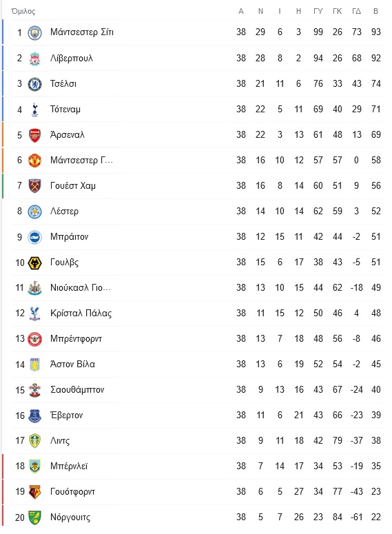This screenshot has width=392, height=534.
Task: Click the Tottenham cockerel crest
Action: pyautogui.click(x=34, y=110)
